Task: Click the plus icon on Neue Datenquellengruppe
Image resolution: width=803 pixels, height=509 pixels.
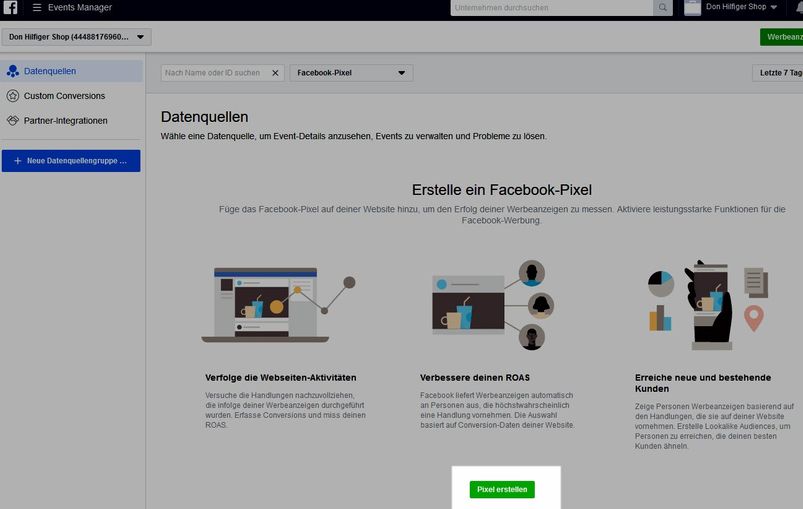Action: (x=17, y=161)
